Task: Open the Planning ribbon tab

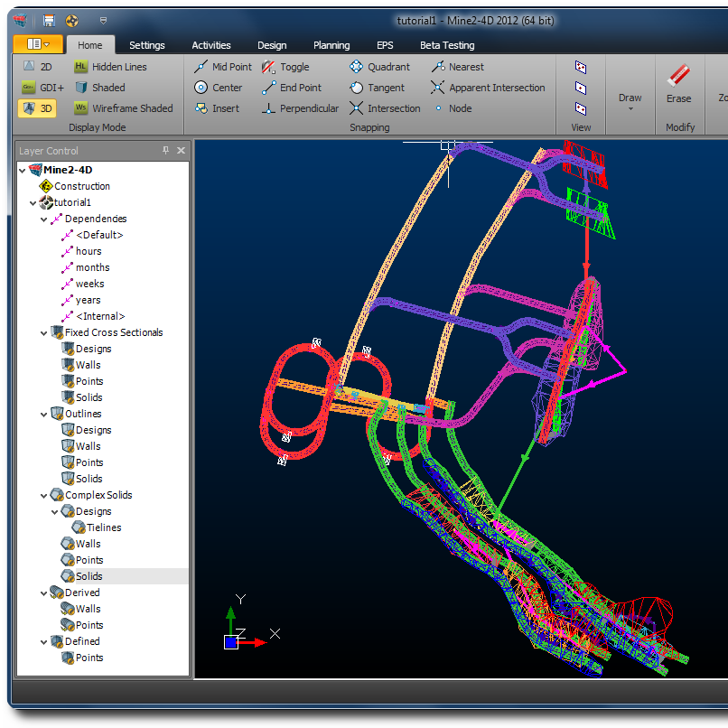Action: point(331,45)
